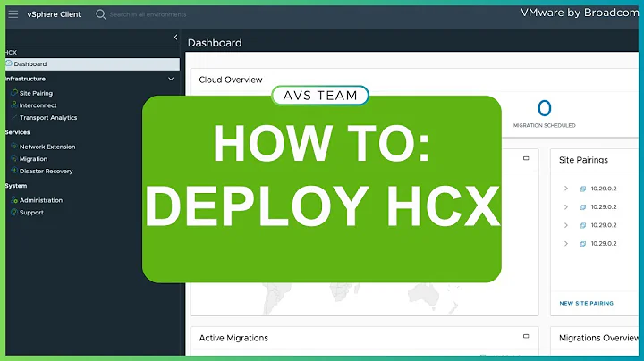
Task: Open the Interconnect page
Action: [38, 105]
